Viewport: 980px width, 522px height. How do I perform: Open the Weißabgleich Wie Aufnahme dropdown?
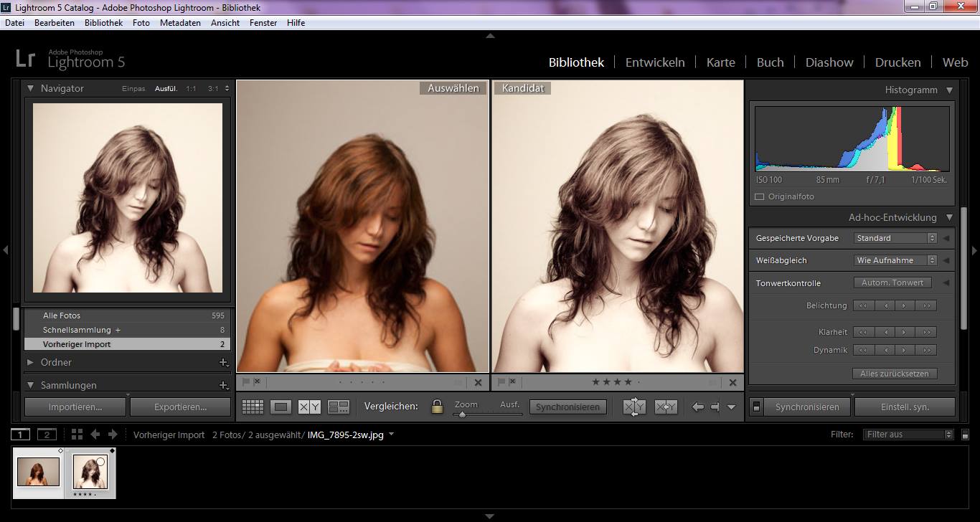click(895, 260)
